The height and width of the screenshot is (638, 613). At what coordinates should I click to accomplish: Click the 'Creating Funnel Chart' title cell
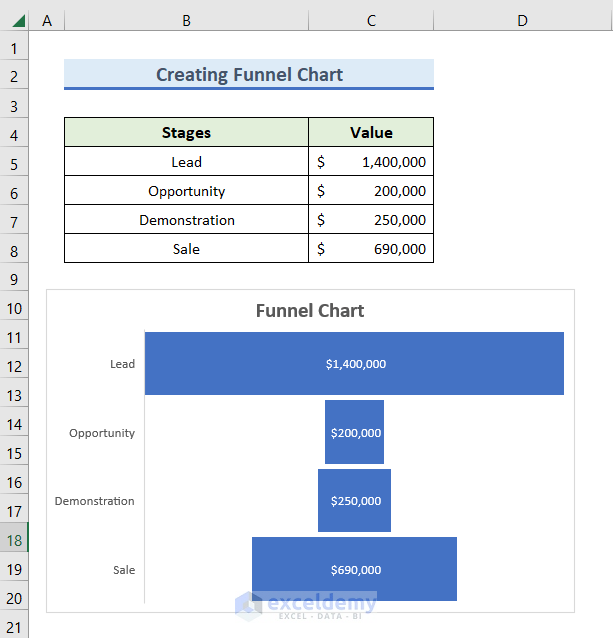tap(249, 75)
